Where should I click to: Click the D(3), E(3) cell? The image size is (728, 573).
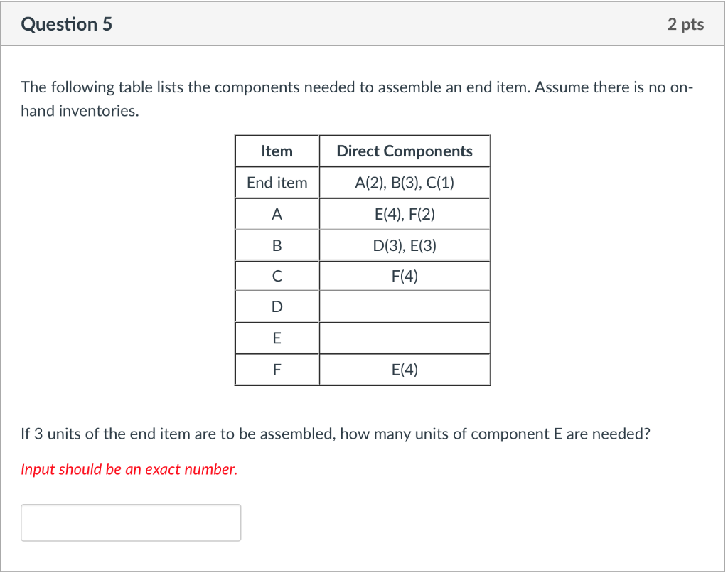(x=405, y=245)
